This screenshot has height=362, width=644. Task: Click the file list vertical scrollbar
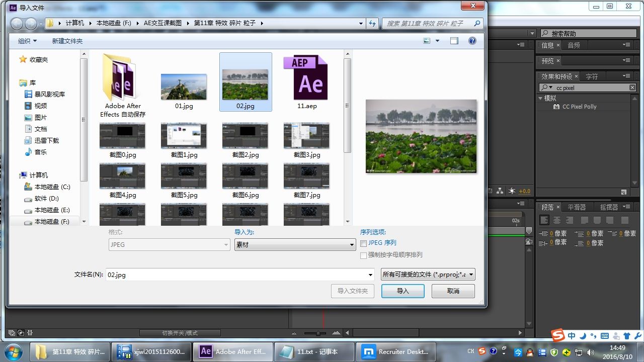pyautogui.click(x=347, y=106)
